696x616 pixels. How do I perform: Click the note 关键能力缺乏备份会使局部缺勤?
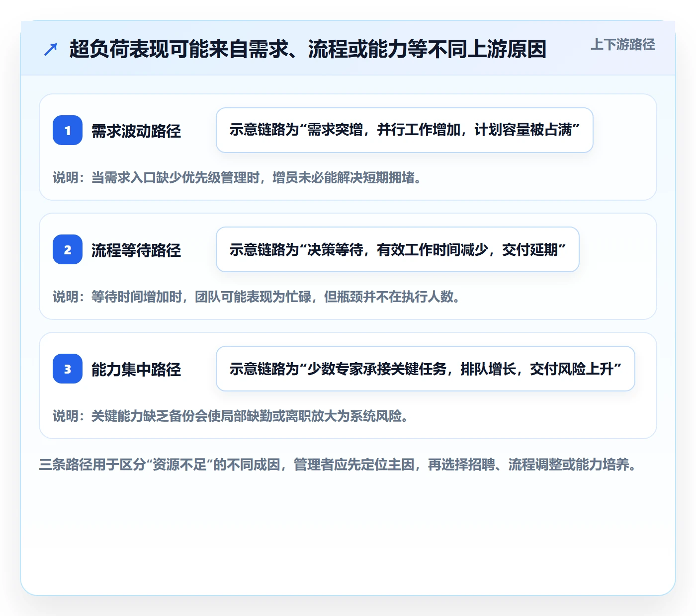[231, 416]
